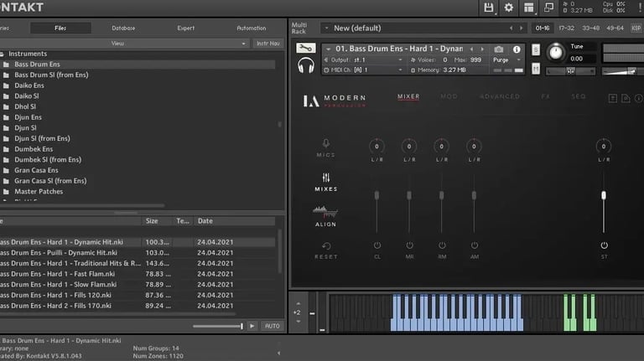Open Output st.1 dropdown
The width and height of the screenshot is (644, 361).
(x=363, y=60)
